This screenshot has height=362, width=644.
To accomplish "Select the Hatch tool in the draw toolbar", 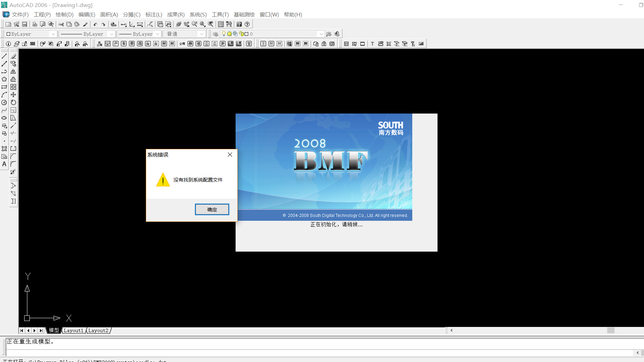I will point(4,149).
